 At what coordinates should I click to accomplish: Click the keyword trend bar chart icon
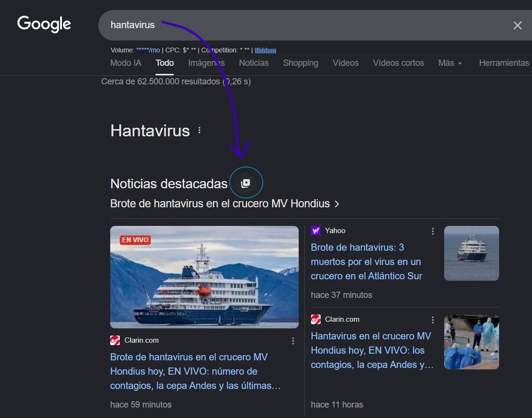tap(265, 51)
